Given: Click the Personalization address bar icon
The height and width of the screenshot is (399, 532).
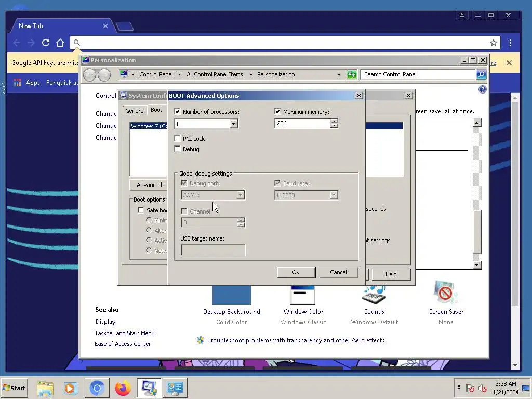Looking at the screenshot, I should coord(124,74).
